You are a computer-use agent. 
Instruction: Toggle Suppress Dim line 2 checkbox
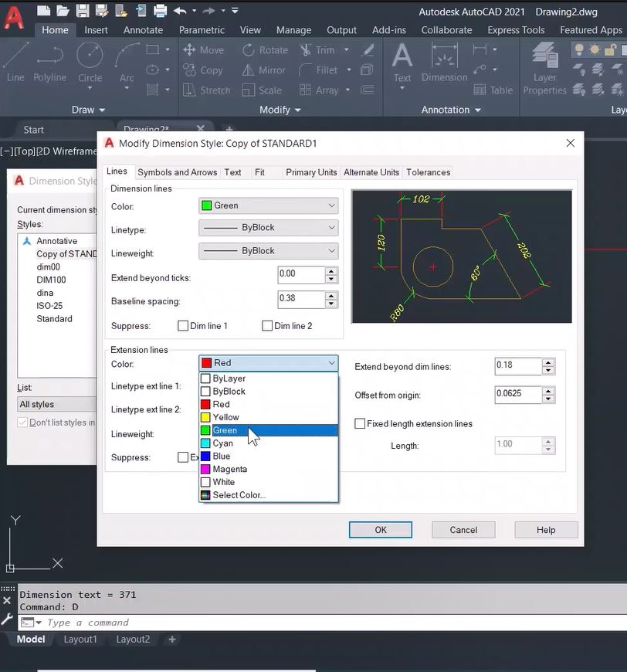267,326
